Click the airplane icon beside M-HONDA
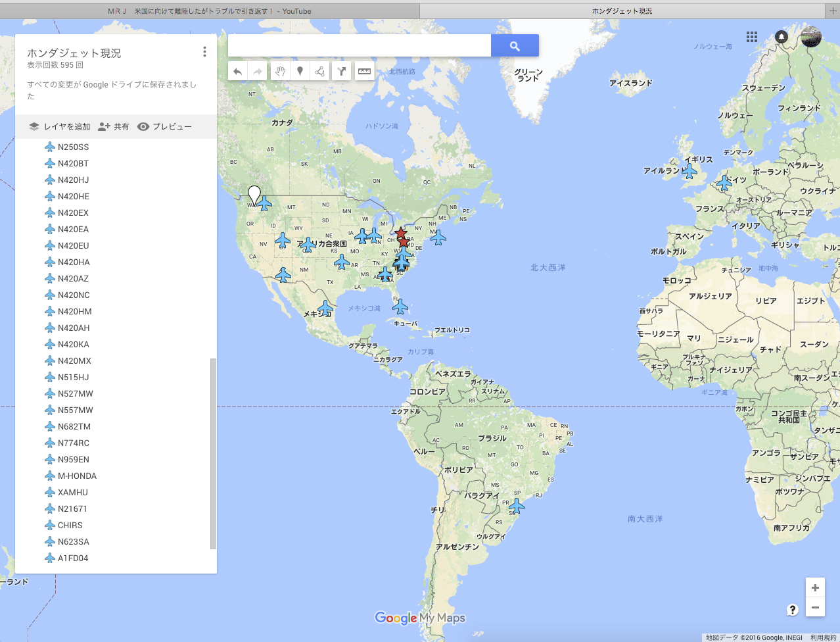The height and width of the screenshot is (642, 840). (x=49, y=476)
